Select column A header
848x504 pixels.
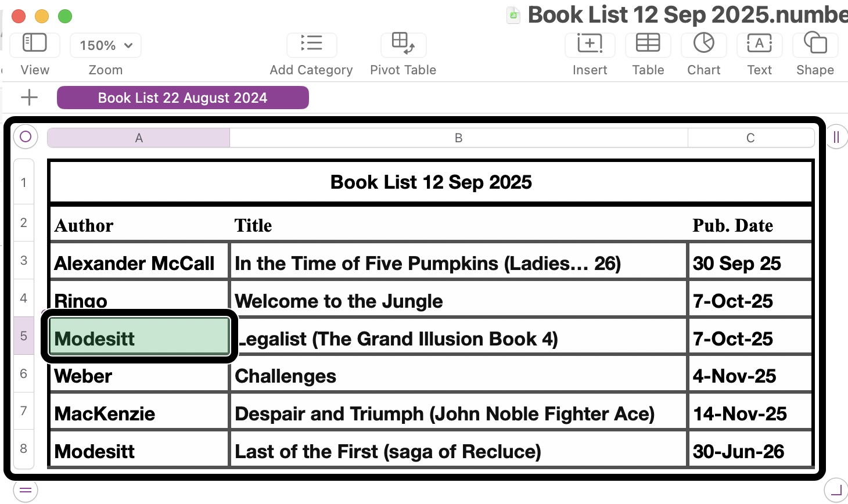pyautogui.click(x=139, y=138)
